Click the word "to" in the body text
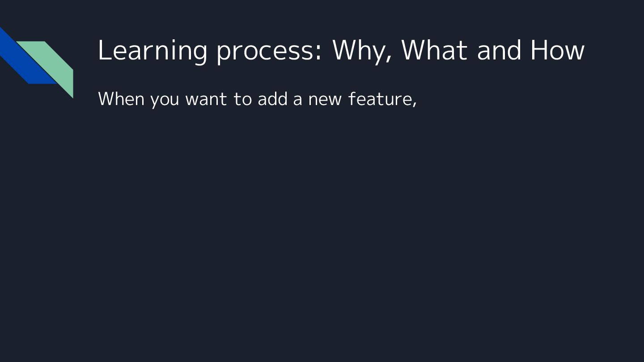 [x=242, y=99]
